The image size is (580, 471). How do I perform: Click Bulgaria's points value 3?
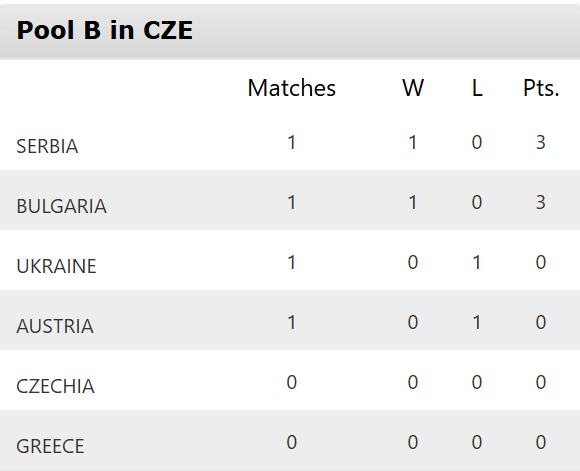tap(541, 202)
